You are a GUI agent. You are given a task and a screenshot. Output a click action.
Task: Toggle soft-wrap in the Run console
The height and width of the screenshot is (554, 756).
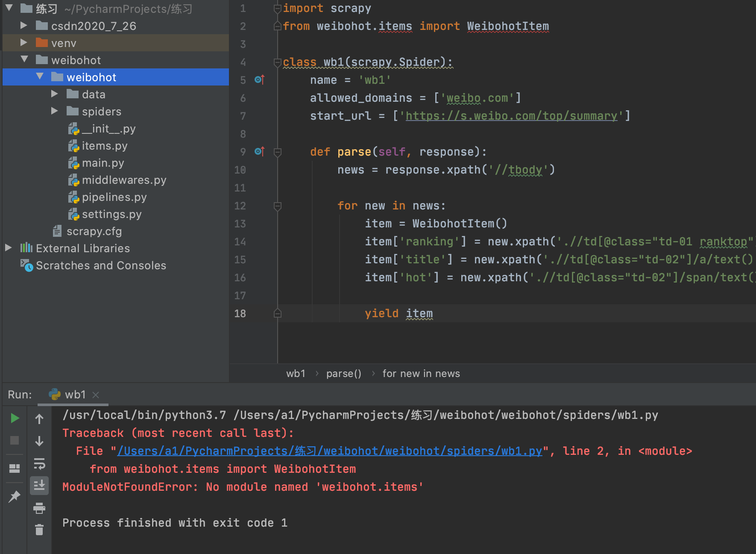click(39, 463)
